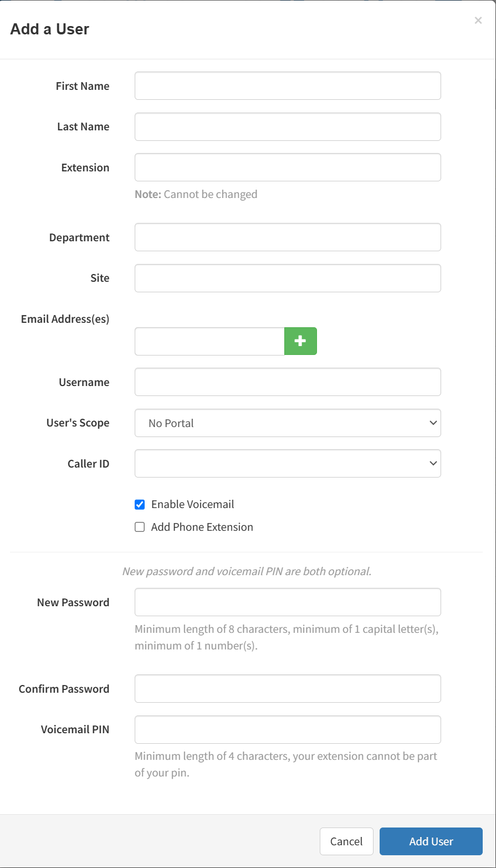Select the Username field

tap(288, 382)
